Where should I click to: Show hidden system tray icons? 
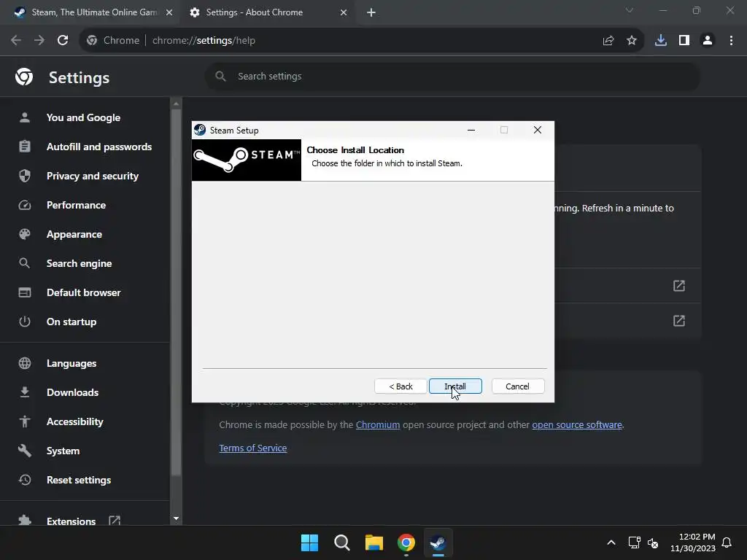point(611,542)
